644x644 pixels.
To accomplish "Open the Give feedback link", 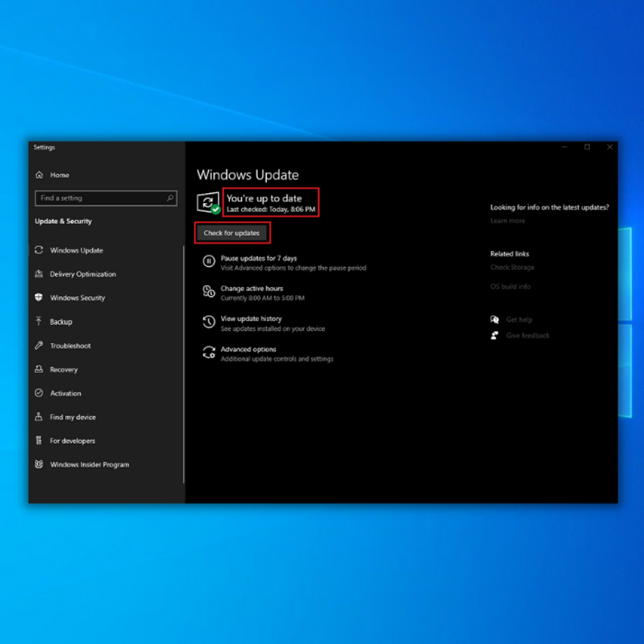I will [527, 336].
